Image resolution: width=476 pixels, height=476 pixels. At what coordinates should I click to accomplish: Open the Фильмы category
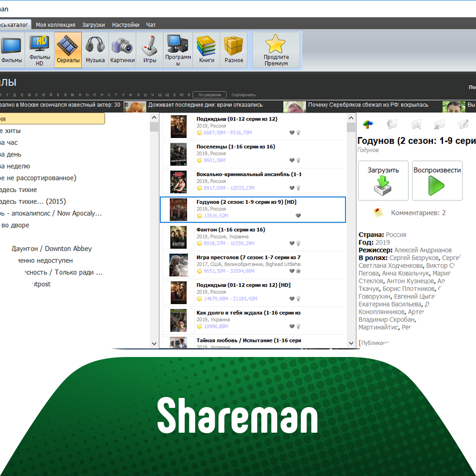11,50
